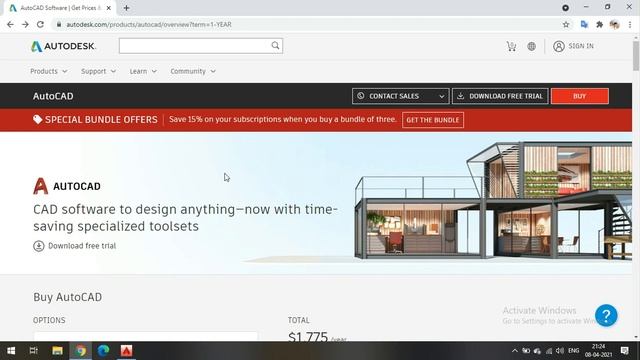Open the Contact Sales dropdown
This screenshot has width=640, height=360.
point(400,96)
